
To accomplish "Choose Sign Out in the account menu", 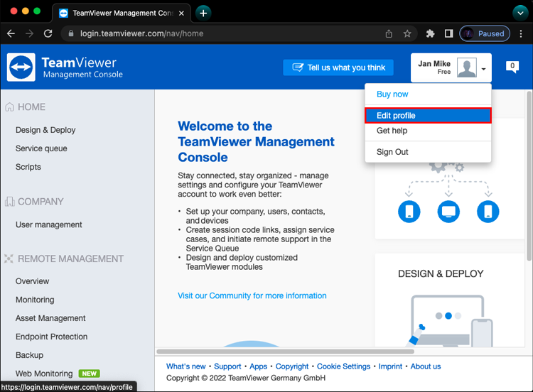I will pos(392,152).
